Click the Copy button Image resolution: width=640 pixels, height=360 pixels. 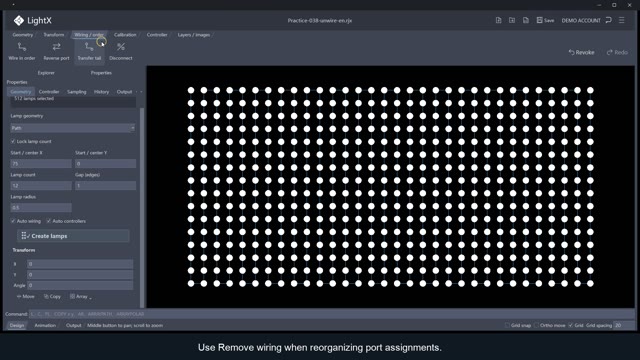[52, 296]
